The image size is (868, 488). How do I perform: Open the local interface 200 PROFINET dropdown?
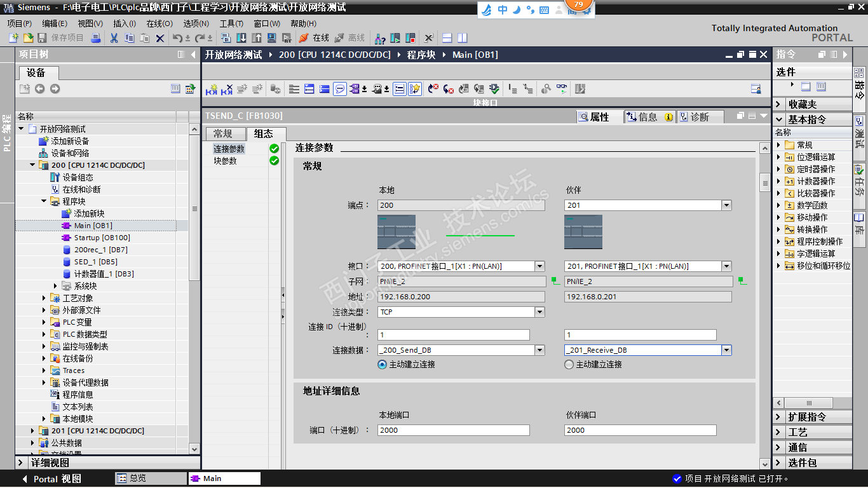pos(539,266)
